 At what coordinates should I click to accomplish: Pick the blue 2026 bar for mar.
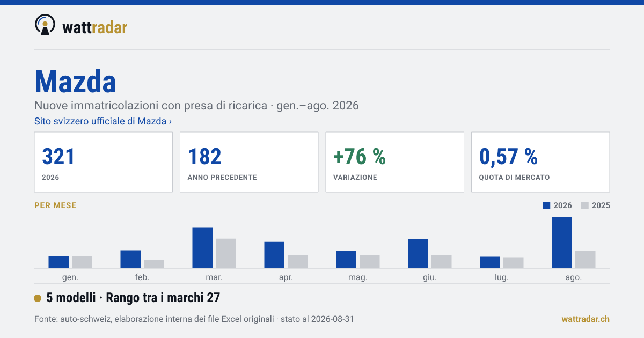(x=202, y=248)
